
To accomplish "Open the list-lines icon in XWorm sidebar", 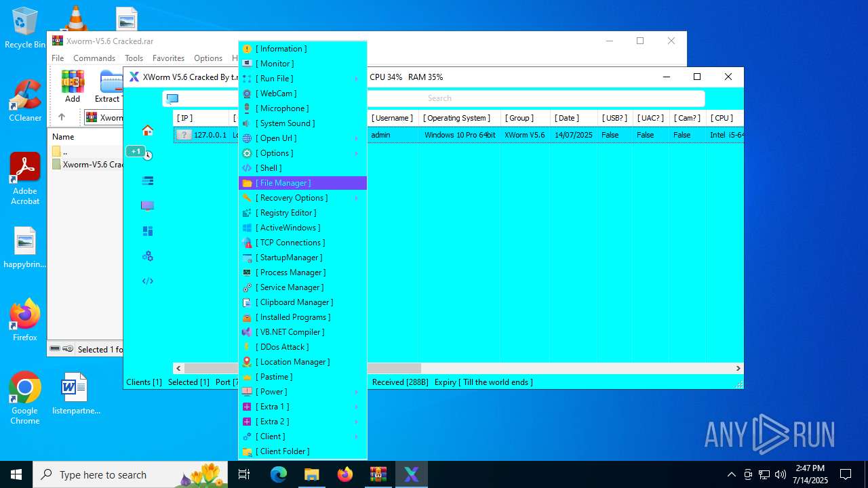I will (147, 181).
